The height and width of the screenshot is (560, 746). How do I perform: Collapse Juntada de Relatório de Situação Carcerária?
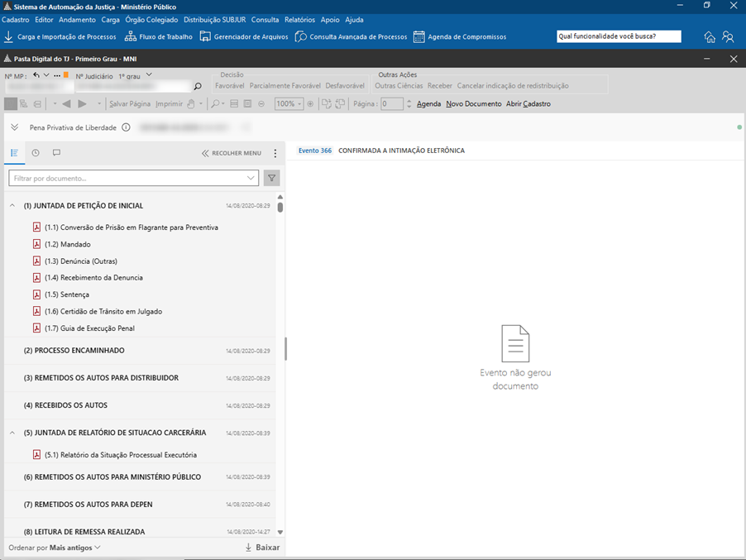pyautogui.click(x=12, y=433)
